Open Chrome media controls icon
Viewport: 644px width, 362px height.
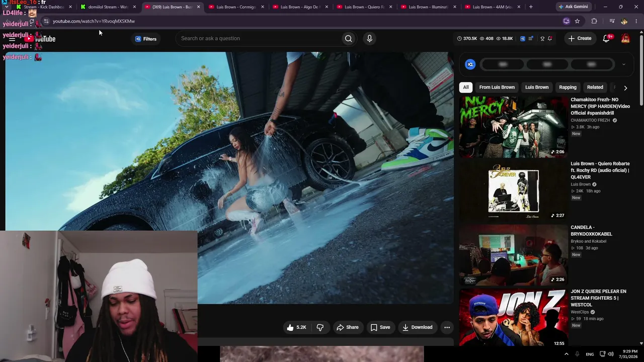click(x=612, y=21)
